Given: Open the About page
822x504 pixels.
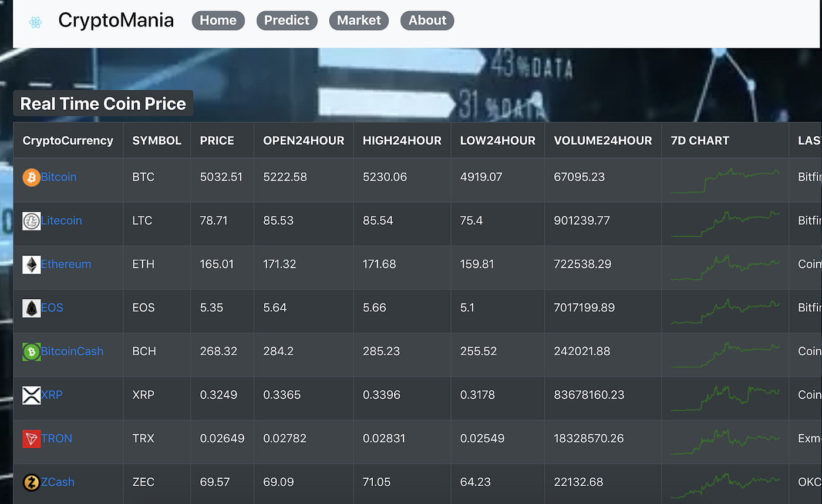Looking at the screenshot, I should (427, 20).
